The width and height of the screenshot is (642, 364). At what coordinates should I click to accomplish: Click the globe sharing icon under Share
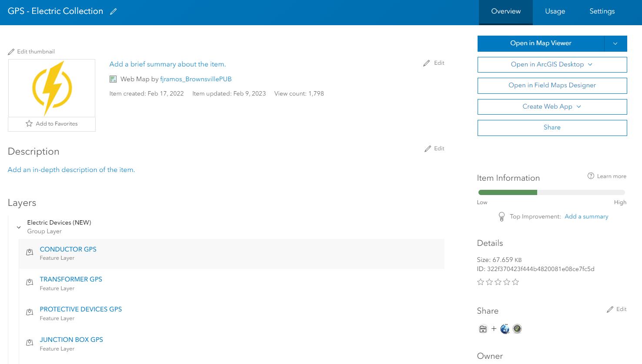(x=505, y=329)
